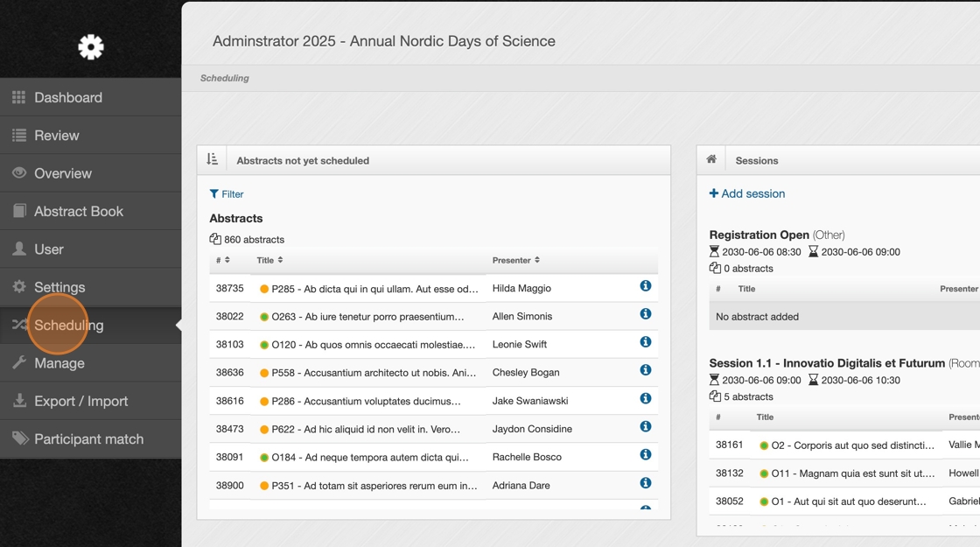This screenshot has height=547, width=980.
Task: Open the Dashboard menu item
Action: pyautogui.click(x=68, y=97)
